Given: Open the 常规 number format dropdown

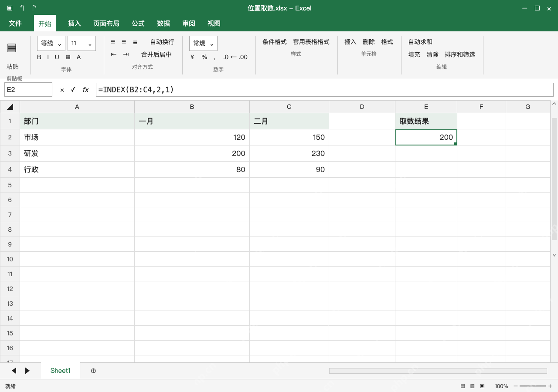Looking at the screenshot, I should point(203,43).
